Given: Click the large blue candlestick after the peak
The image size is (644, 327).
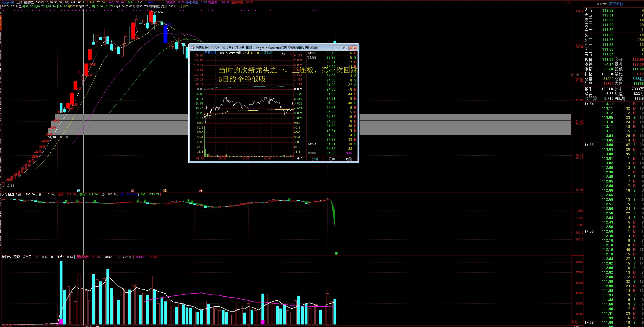Looking at the screenshot, I should pos(166,34).
